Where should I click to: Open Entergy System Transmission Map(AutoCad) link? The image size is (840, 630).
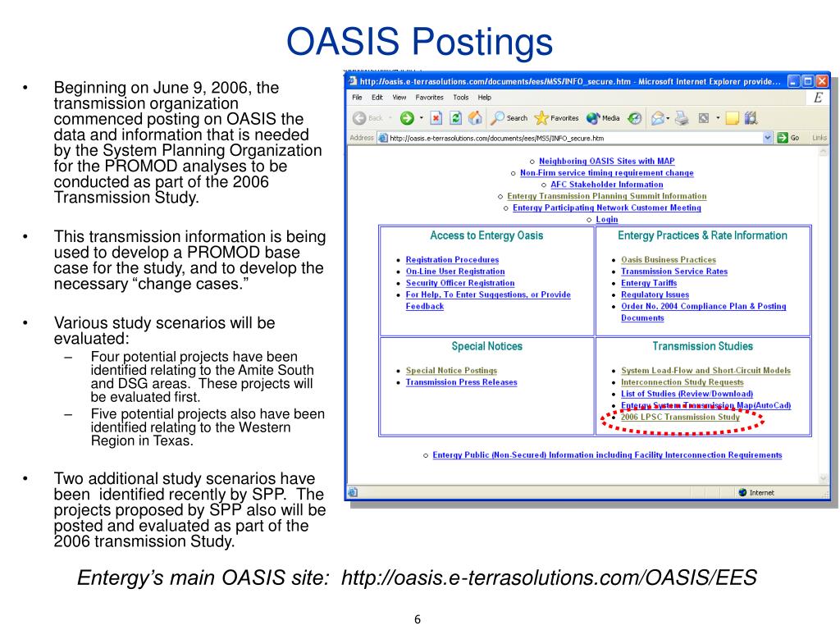coord(705,405)
